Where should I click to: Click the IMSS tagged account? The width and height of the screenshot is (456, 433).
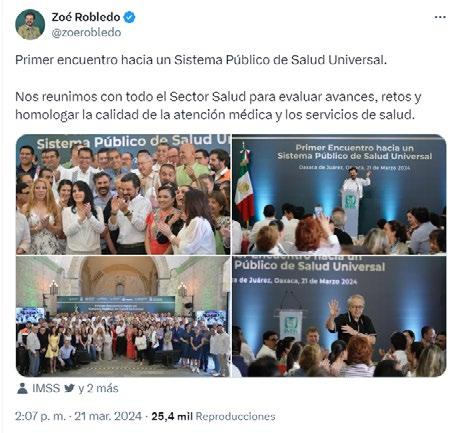pyautogui.click(x=46, y=388)
